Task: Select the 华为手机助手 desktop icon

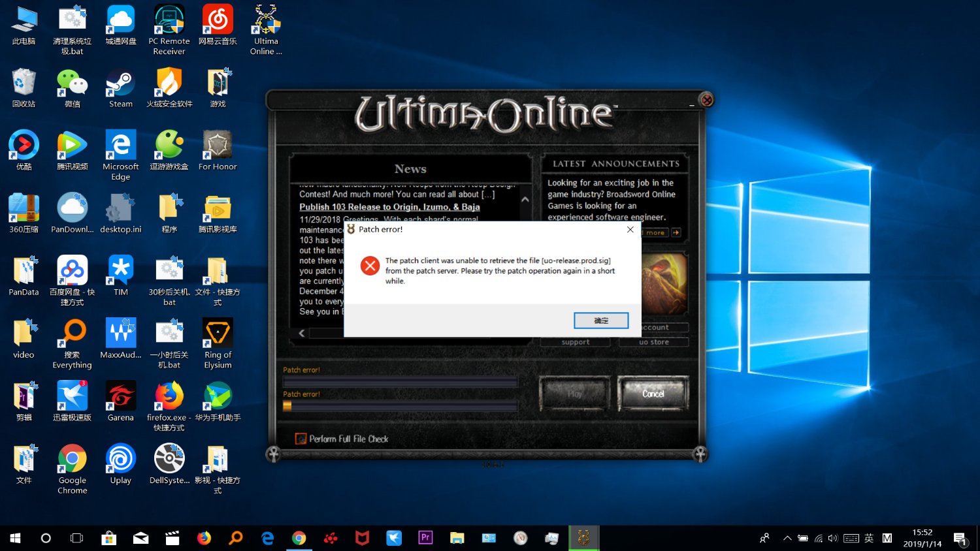Action: (218, 401)
